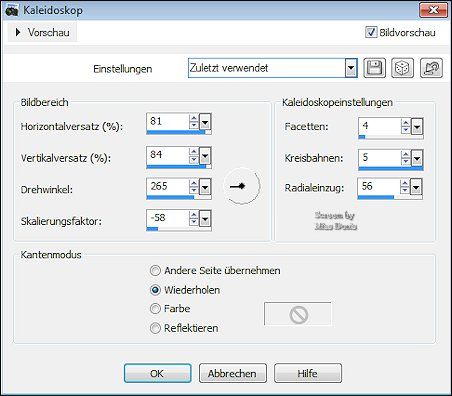Toggle the Bildvorschau checkbox
The width and height of the screenshot is (452, 396).
click(371, 32)
